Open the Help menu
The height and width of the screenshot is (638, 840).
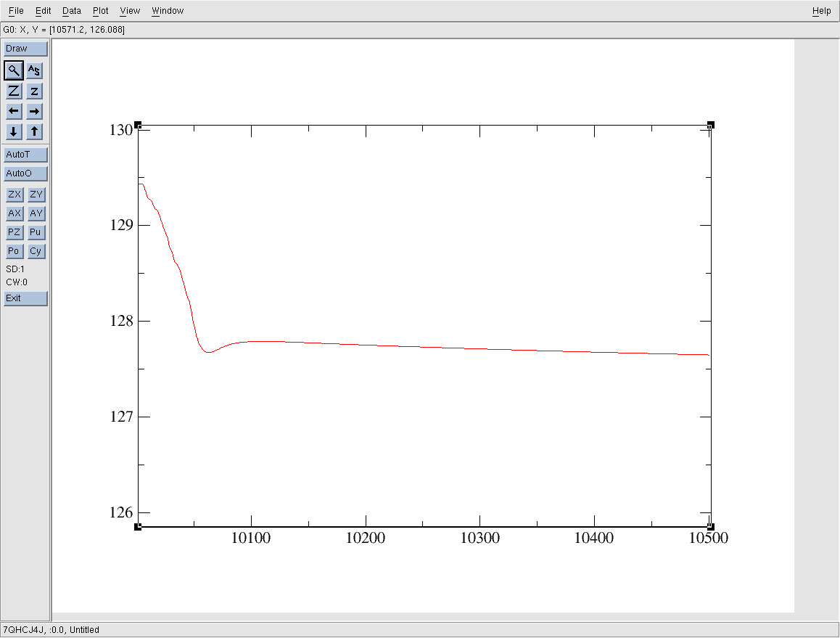(821, 11)
